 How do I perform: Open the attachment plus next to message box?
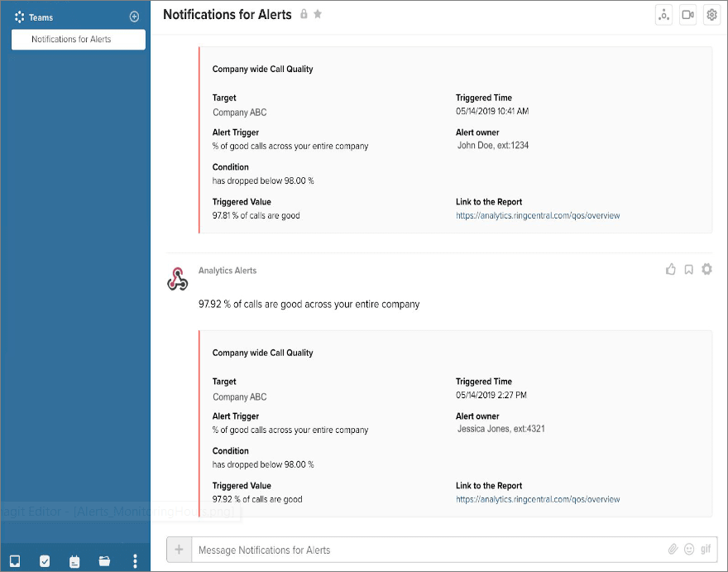(179, 549)
